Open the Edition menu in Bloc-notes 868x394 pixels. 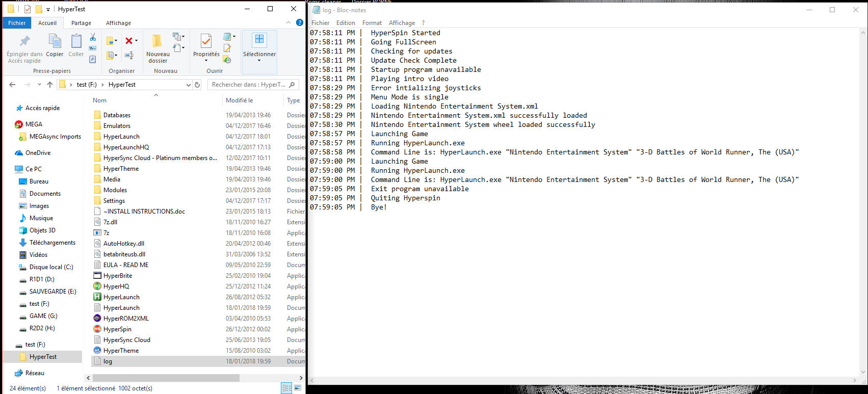click(346, 23)
